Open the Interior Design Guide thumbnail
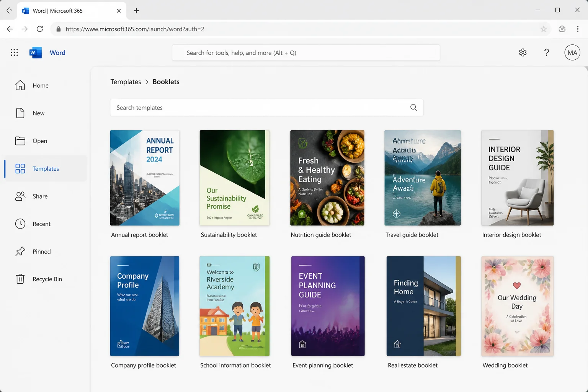The image size is (588, 392). tap(518, 178)
